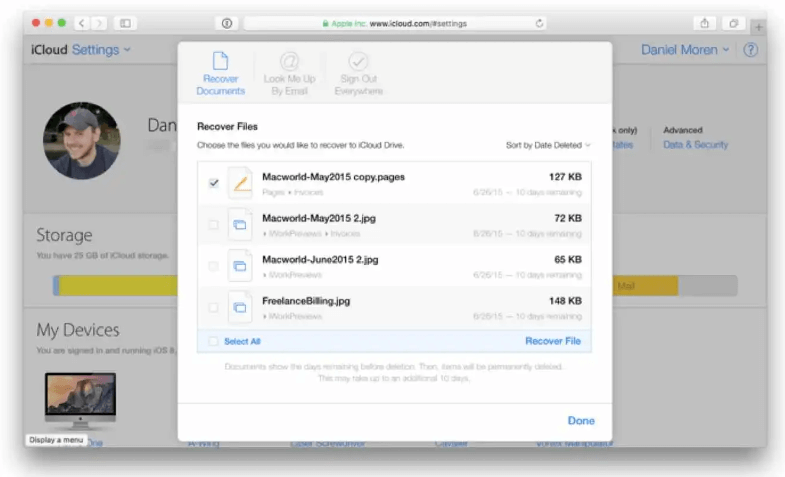Screen dimensions: 785x477
Task: Click the orange Mail storage segment
Action: pyautogui.click(x=645, y=285)
